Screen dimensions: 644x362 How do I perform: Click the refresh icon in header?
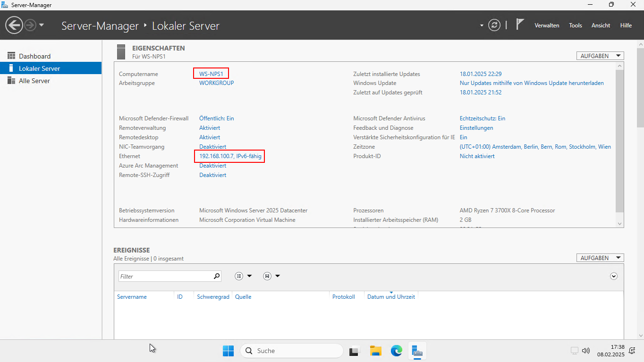tap(494, 25)
